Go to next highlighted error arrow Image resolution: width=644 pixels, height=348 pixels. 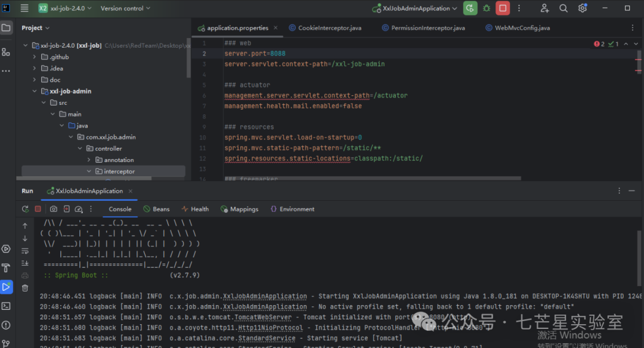click(636, 44)
